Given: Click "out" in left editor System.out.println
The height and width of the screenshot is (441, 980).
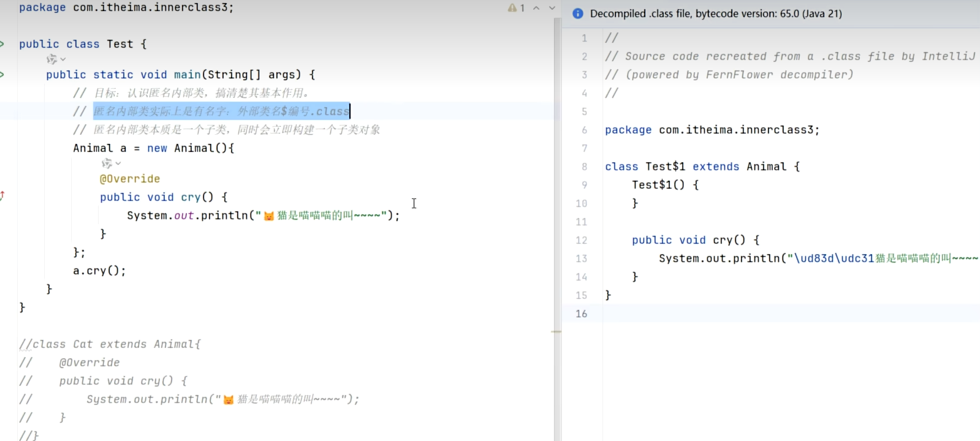Looking at the screenshot, I should 184,216.
